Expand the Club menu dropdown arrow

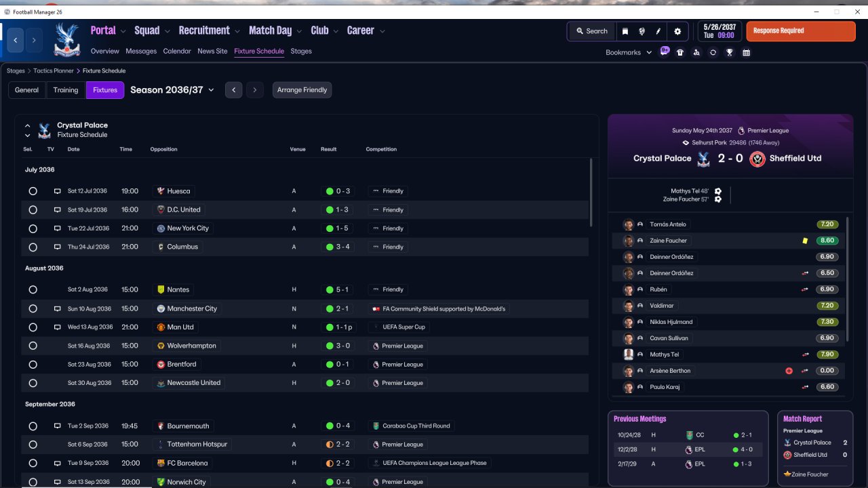tap(336, 31)
